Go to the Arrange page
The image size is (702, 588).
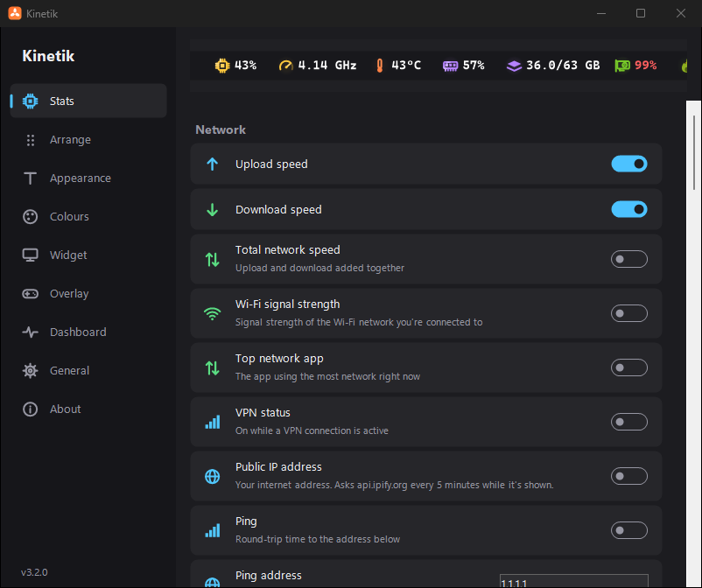pos(88,140)
